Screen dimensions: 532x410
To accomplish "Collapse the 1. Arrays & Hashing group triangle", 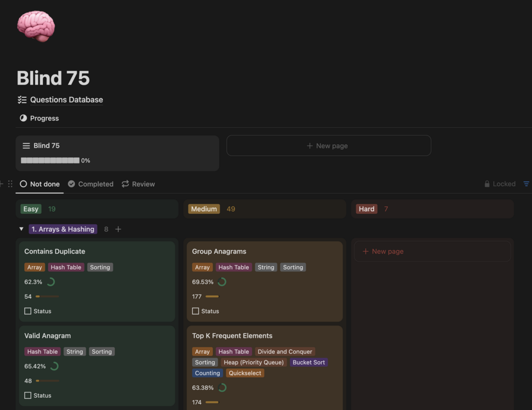I will (x=21, y=229).
